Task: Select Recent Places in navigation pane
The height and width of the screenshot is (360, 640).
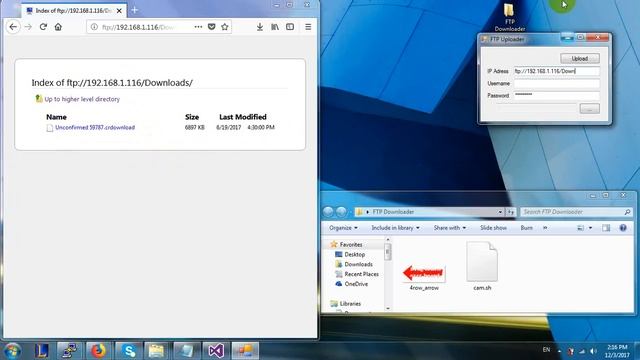Action: pyautogui.click(x=361, y=274)
